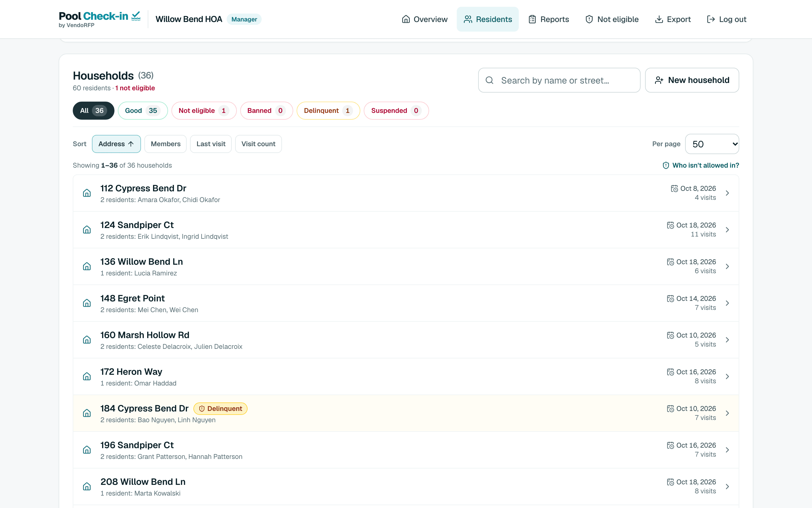
Task: Filter households by Banned
Action: pyautogui.click(x=266, y=111)
